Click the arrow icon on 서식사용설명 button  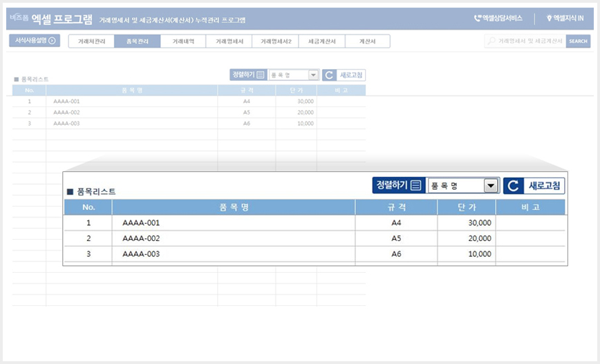[53, 40]
